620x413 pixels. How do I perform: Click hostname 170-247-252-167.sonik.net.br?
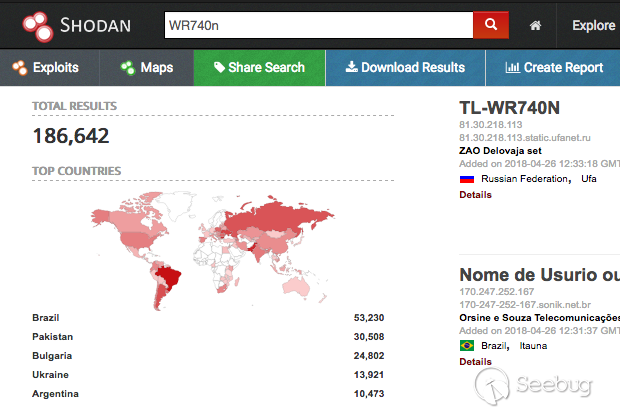coord(525,305)
